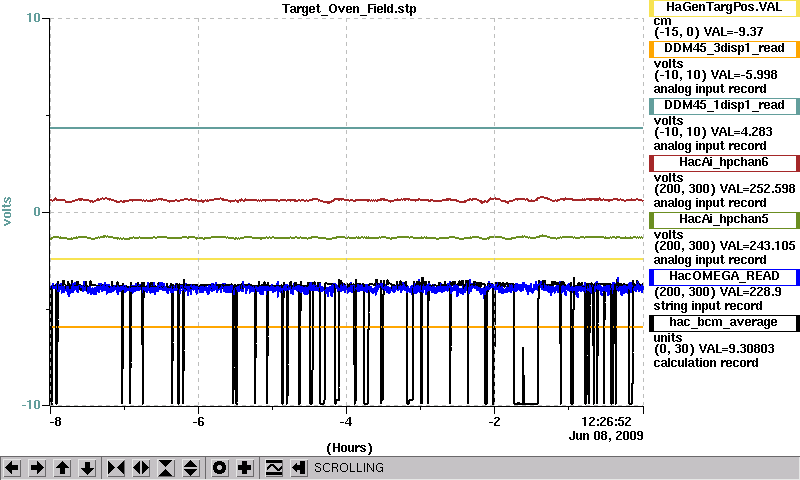Click the VAL=-9.37 reading

coord(733,32)
